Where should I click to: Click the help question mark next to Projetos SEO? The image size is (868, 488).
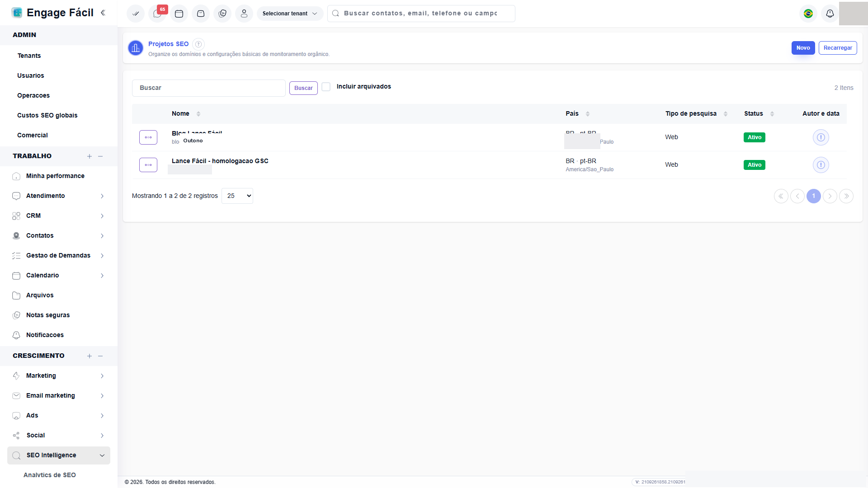198,44
